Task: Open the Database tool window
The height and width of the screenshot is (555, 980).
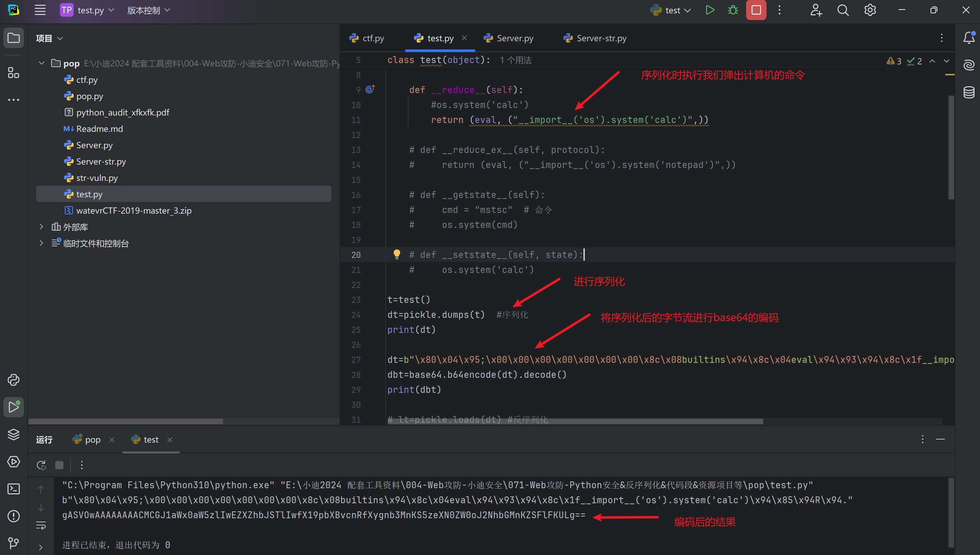Action: click(x=968, y=92)
